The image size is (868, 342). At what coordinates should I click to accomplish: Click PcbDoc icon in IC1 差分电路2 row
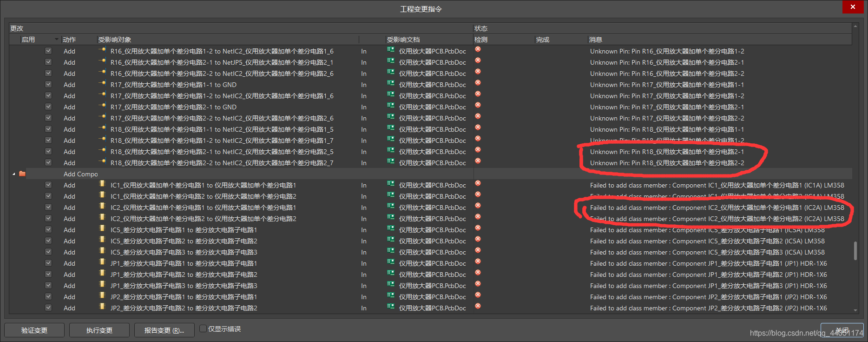(x=391, y=195)
